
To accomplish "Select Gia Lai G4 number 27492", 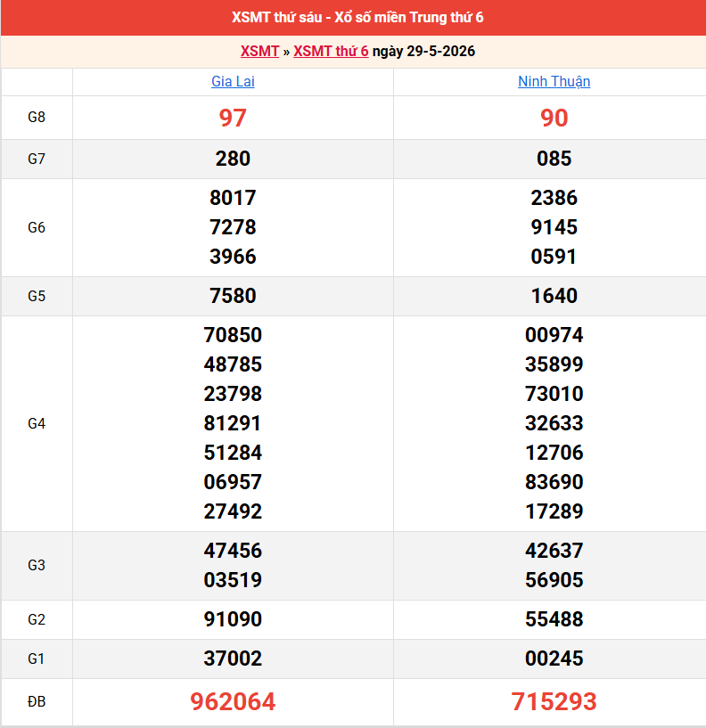I will click(233, 511).
